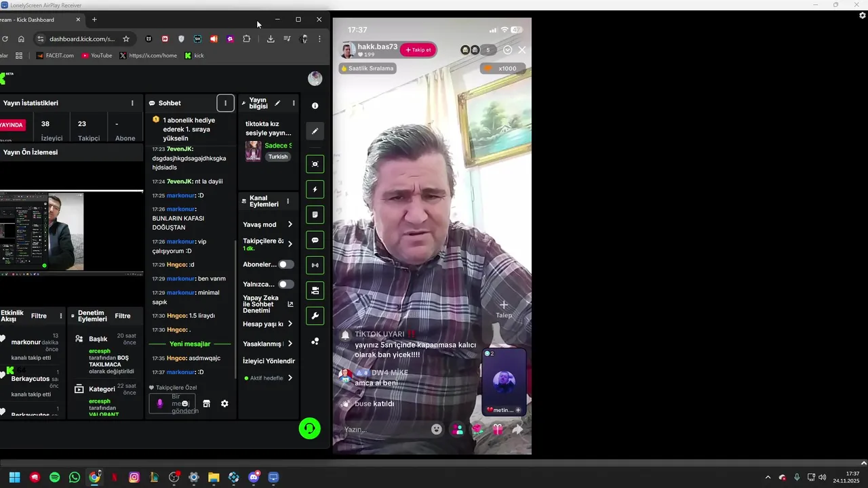Click the chat panel vertical scrollbar

click(x=235, y=310)
